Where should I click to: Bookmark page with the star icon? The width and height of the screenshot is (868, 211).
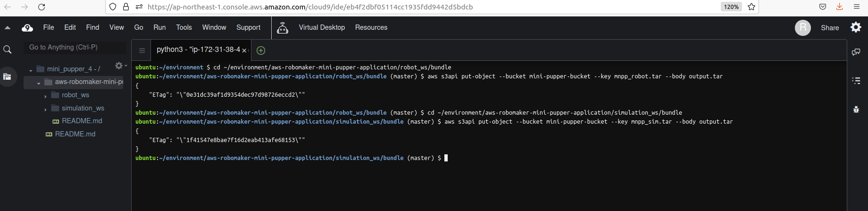pyautogui.click(x=751, y=7)
